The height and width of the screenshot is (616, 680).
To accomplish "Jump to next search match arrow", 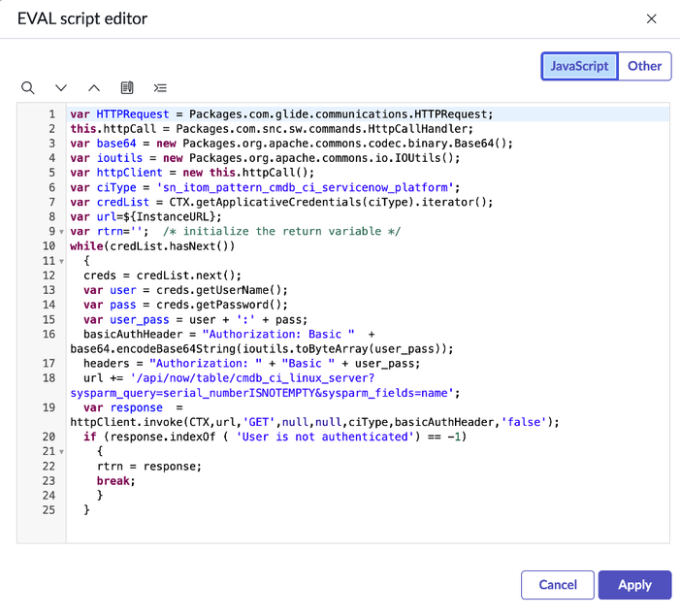I will pos(61,88).
